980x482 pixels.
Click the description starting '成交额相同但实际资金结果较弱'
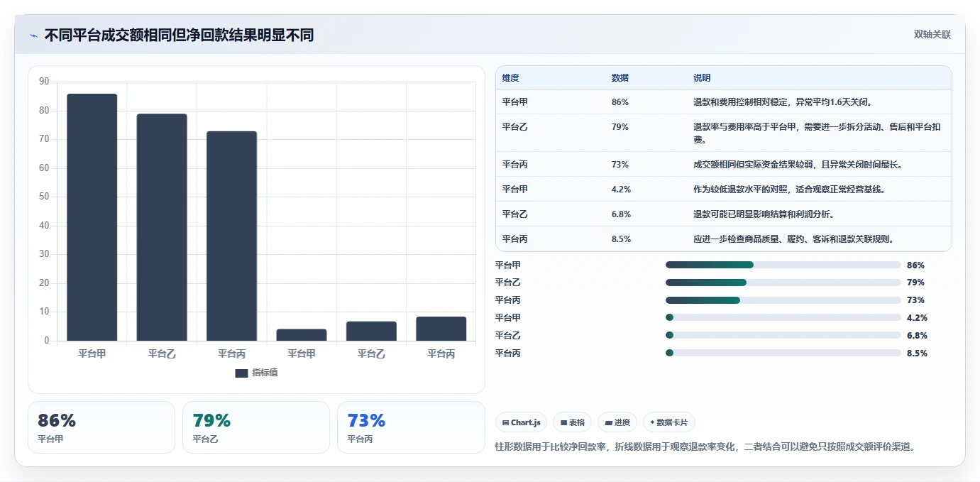pos(798,165)
